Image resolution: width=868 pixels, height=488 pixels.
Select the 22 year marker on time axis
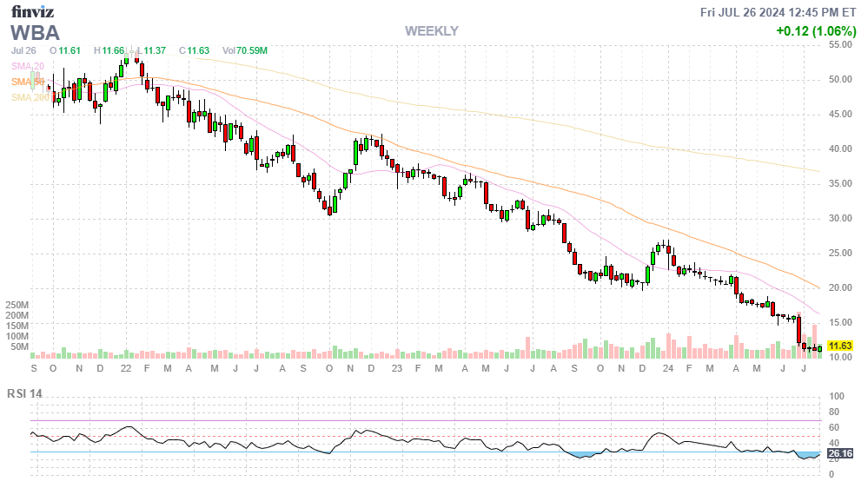click(126, 368)
